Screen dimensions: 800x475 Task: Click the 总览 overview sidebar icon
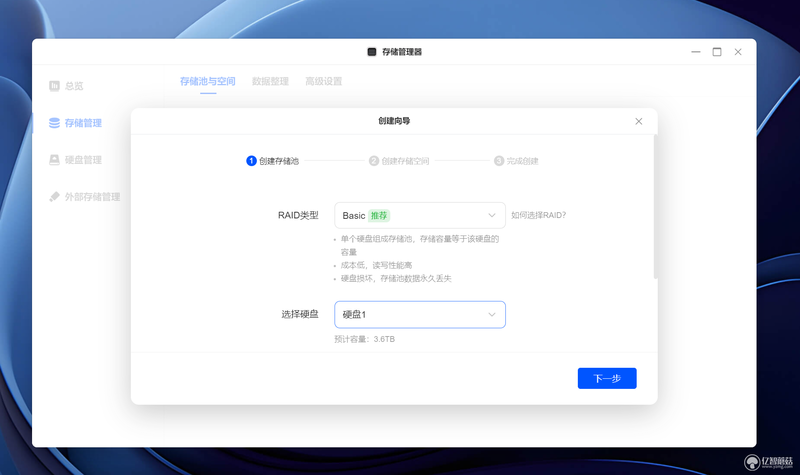[54, 86]
